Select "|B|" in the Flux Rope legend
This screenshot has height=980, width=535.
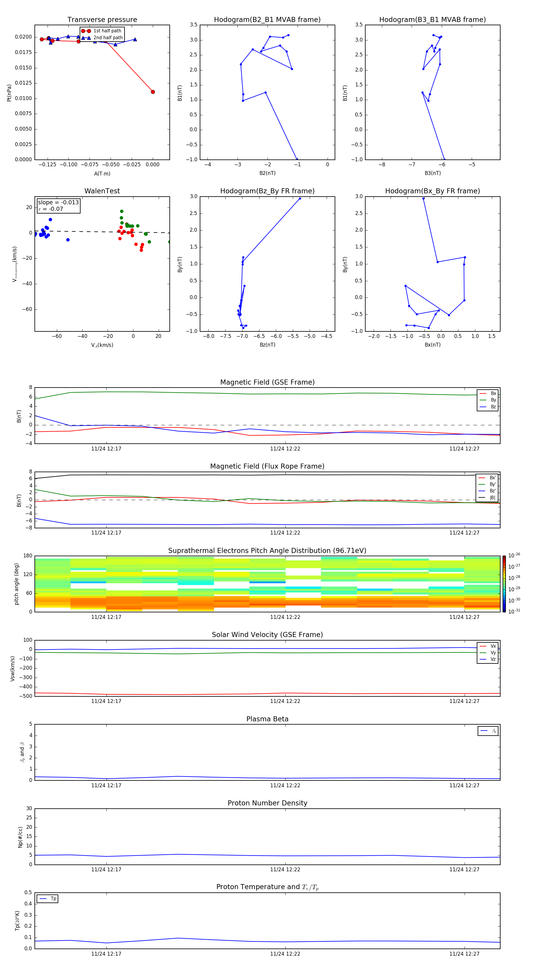coord(487,498)
